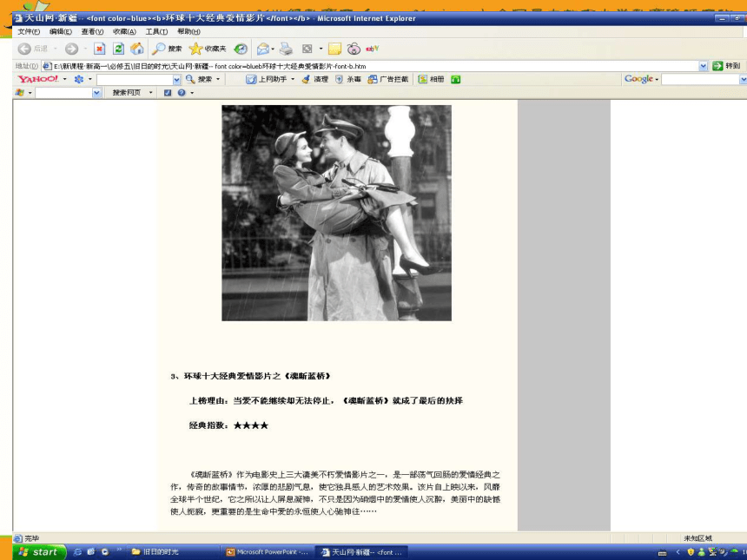Go to the Home page icon
This screenshot has width=747, height=560.
[x=137, y=49]
